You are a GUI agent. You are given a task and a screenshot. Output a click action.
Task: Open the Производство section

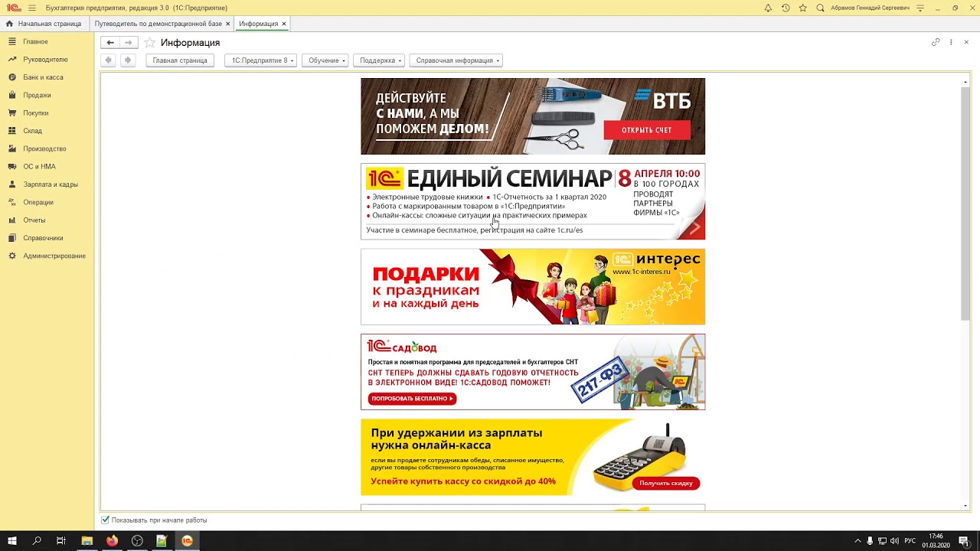[x=44, y=148]
